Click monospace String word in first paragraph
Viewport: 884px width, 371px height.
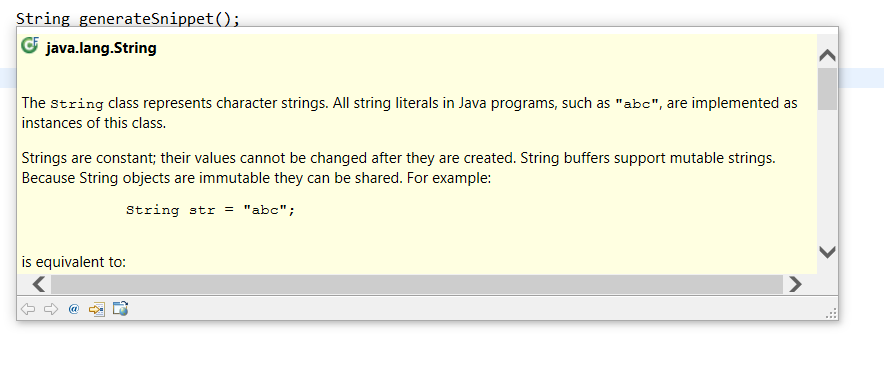click(x=77, y=104)
